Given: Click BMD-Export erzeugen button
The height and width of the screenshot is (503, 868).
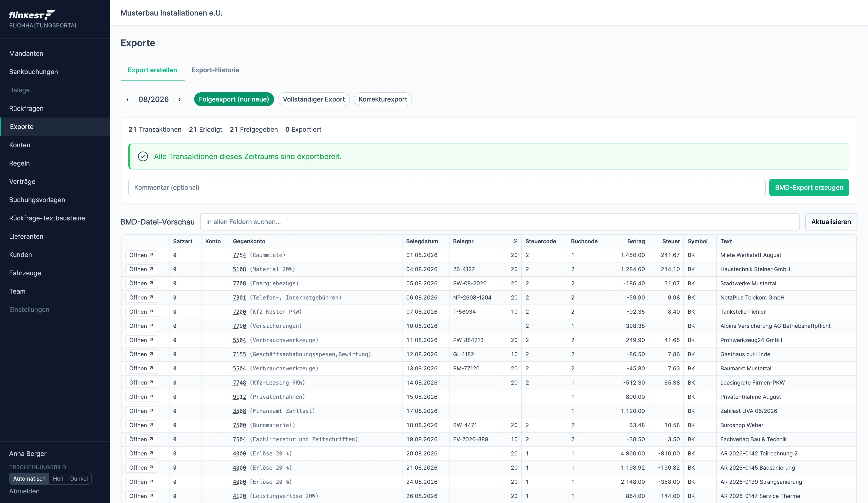Looking at the screenshot, I should click(x=809, y=187).
